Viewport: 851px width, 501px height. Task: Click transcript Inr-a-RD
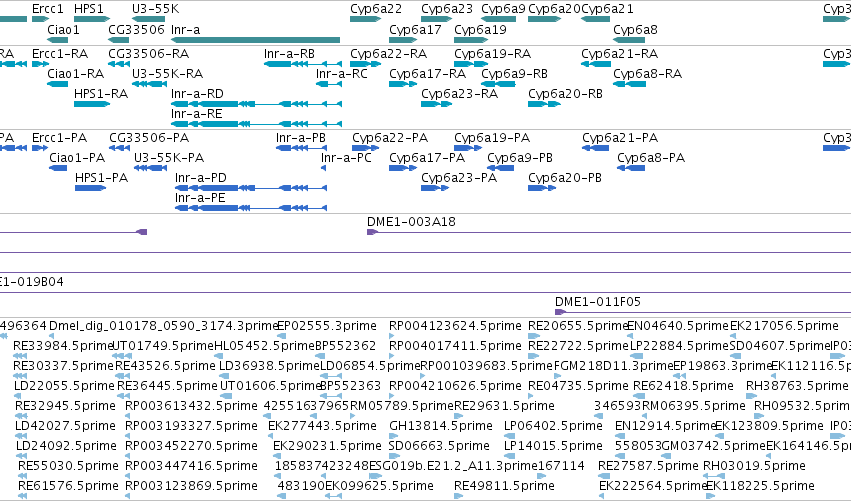[197, 93]
